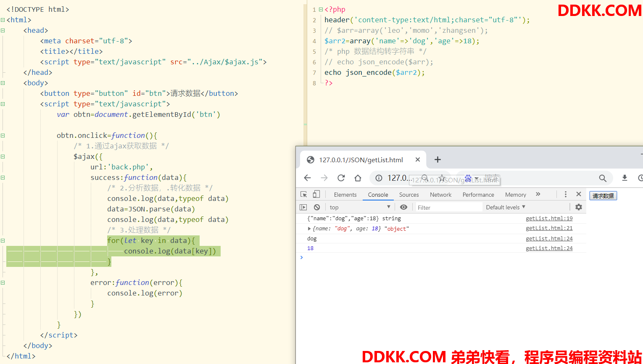Open the Default levels dropdown
Viewport: 643px width, 364px height.
506,207
